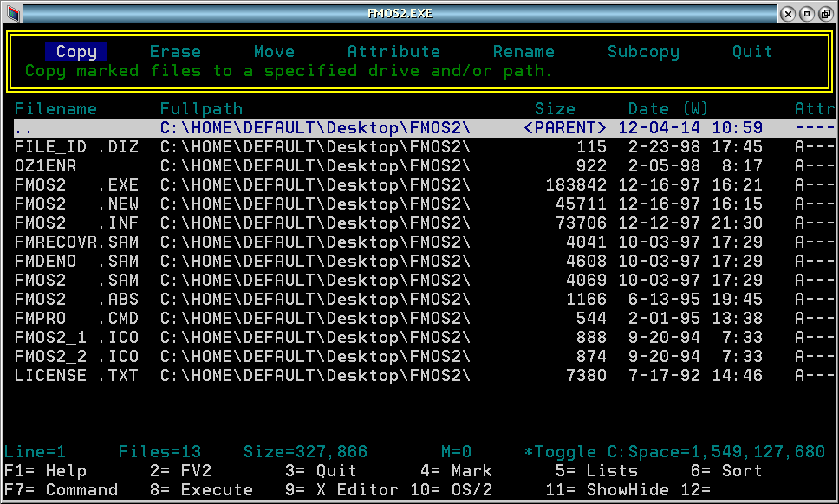Choose the Rename menu command

(x=524, y=52)
